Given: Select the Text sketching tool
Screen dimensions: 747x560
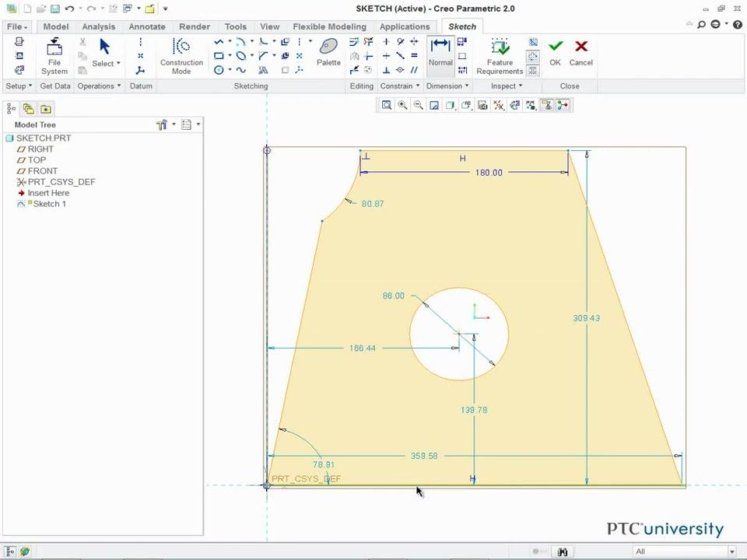Looking at the screenshot, I should coord(263,70).
